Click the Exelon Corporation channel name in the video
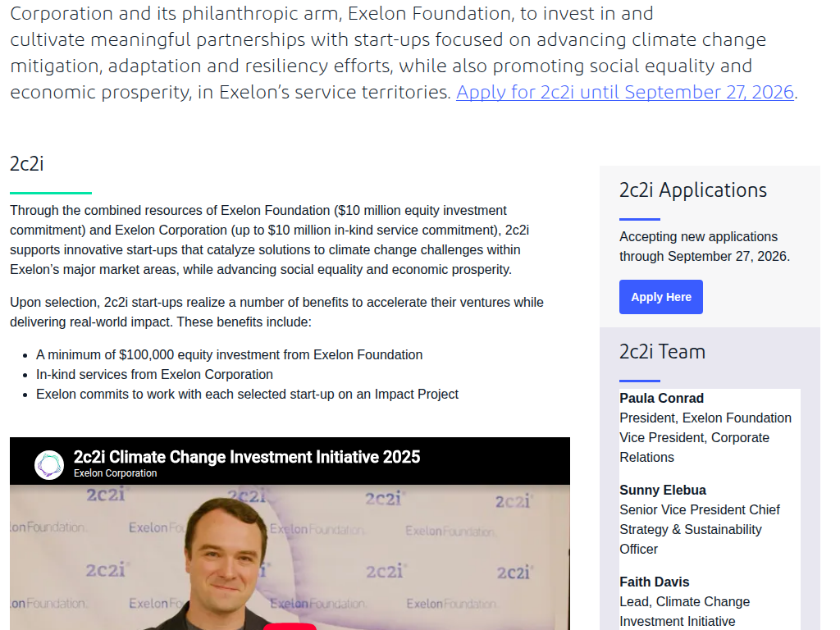This screenshot has height=630, width=840. (x=115, y=473)
